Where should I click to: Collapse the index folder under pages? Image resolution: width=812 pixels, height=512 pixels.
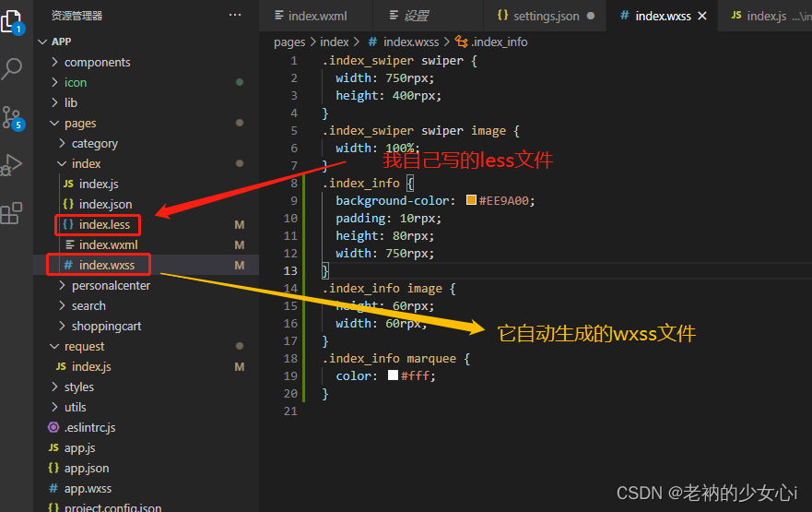62,163
